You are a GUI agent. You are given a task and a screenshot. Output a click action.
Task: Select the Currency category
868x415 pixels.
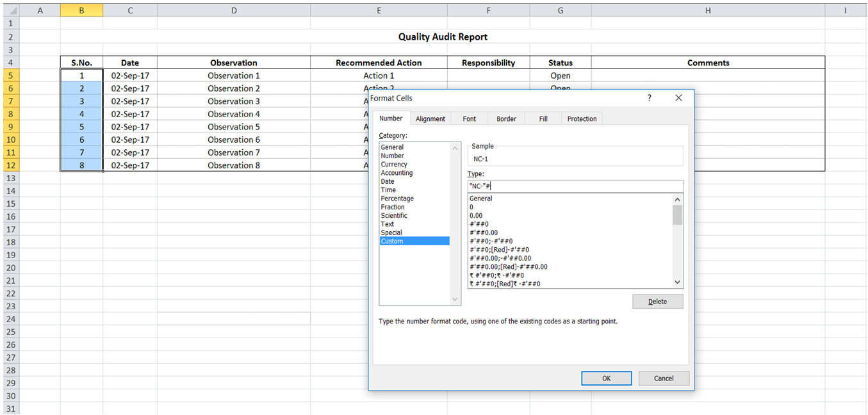tap(394, 164)
